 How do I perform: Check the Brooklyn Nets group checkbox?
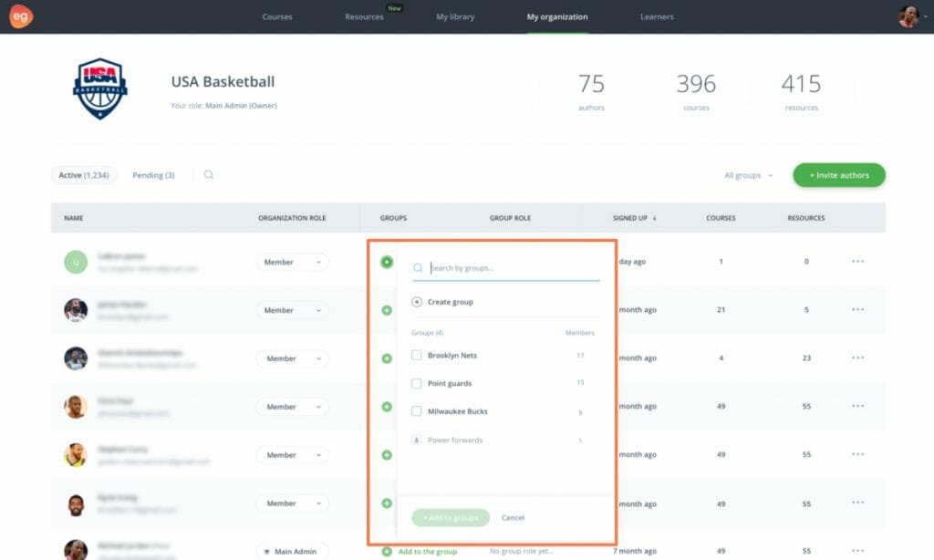416,355
